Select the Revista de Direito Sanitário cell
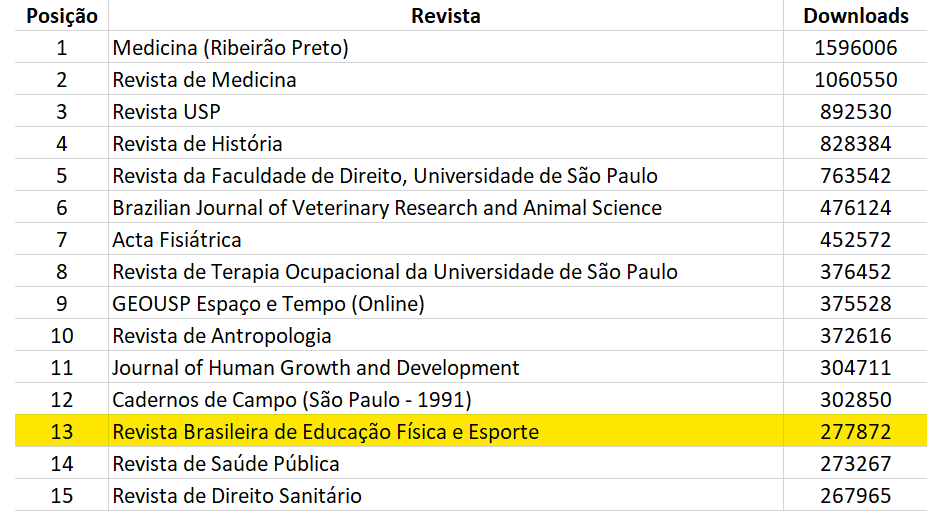This screenshot has height=511, width=941. pos(446,495)
